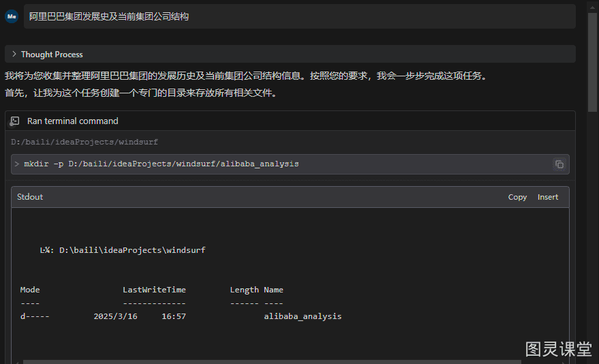Click the user message about 阿里巴巴集团发展史
Image resolution: width=599 pixels, height=364 pixels.
coord(300,16)
